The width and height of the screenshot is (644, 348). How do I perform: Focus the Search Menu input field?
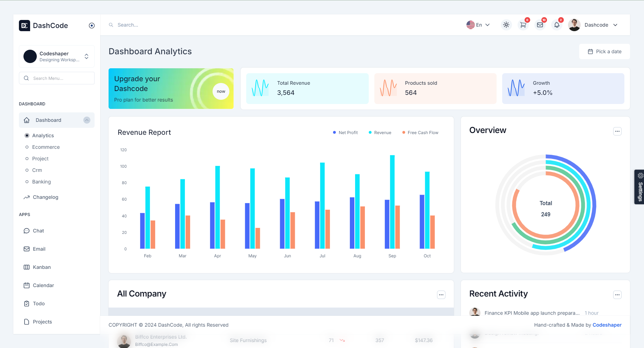(57, 78)
